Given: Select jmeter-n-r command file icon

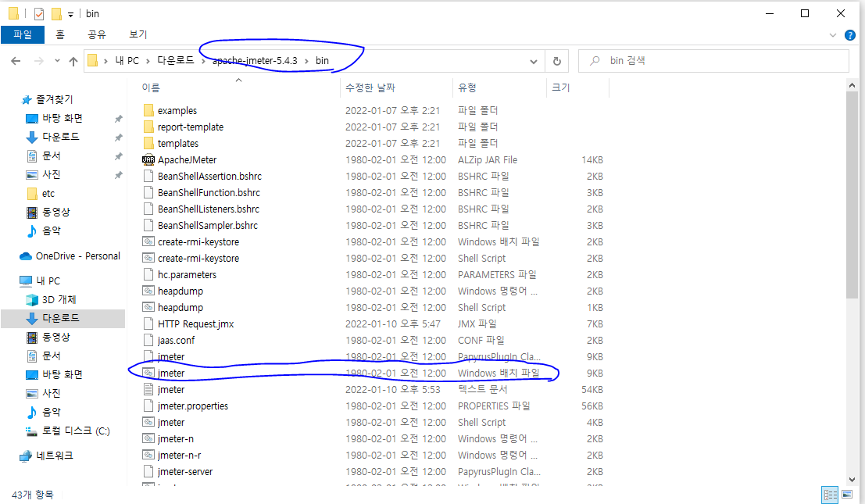Looking at the screenshot, I should point(148,455).
